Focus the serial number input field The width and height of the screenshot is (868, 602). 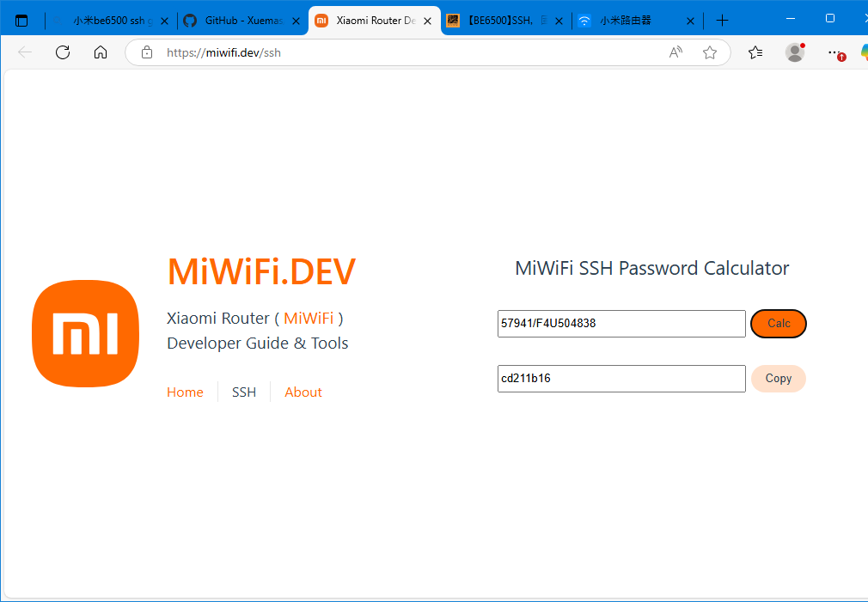[x=620, y=324]
